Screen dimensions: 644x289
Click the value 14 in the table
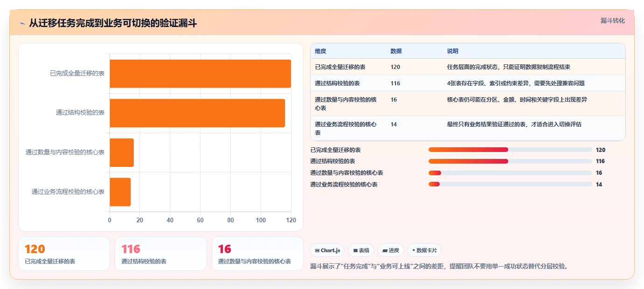click(x=394, y=124)
